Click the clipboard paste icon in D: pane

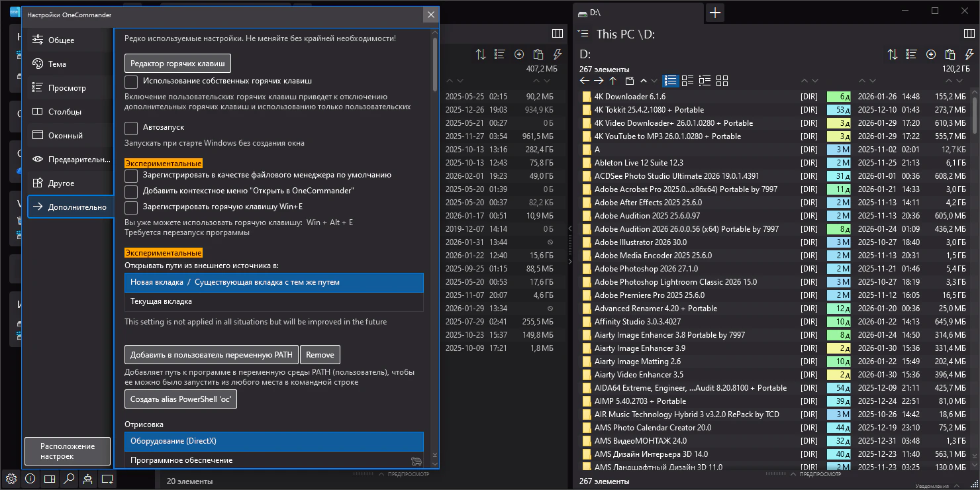(950, 54)
